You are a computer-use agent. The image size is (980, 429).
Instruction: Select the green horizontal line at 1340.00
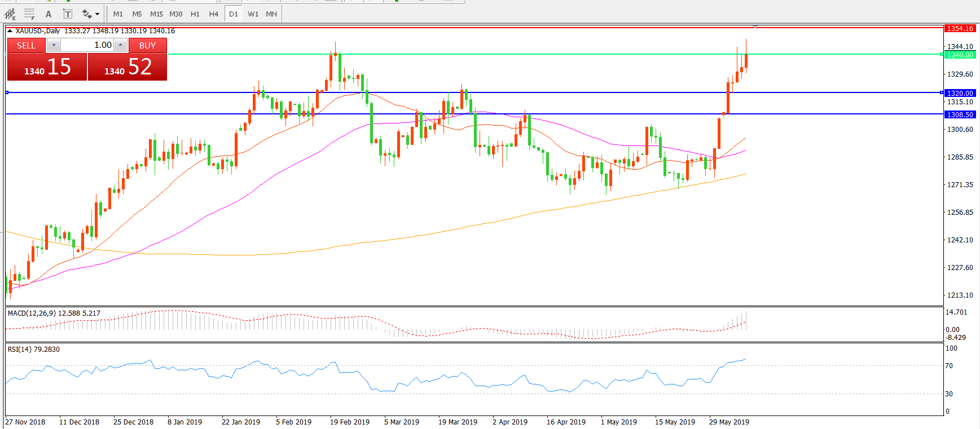tap(556, 55)
